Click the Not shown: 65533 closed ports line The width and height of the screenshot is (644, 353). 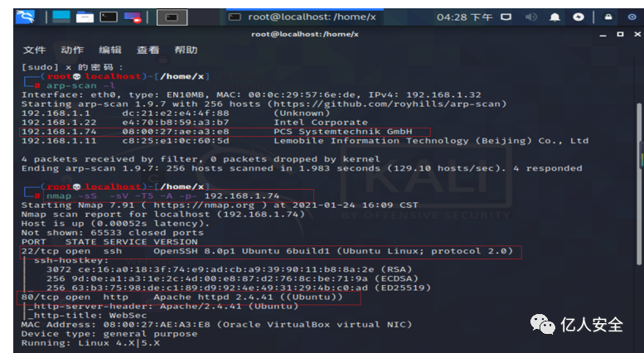point(112,232)
